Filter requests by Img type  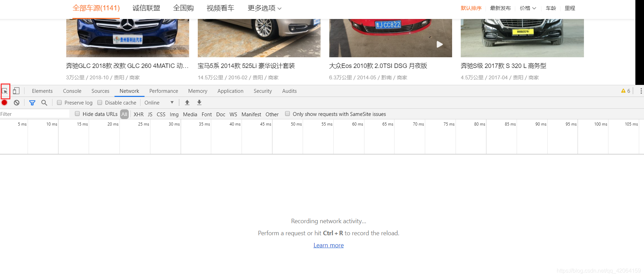174,114
